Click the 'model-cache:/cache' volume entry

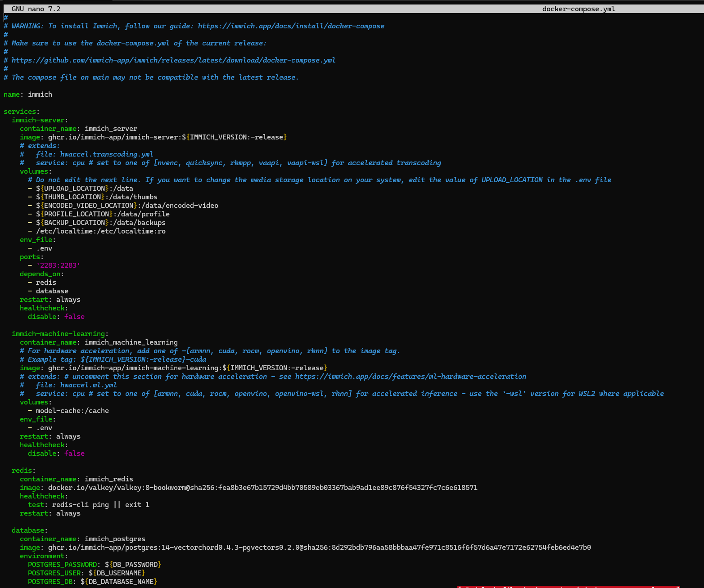coord(68,411)
